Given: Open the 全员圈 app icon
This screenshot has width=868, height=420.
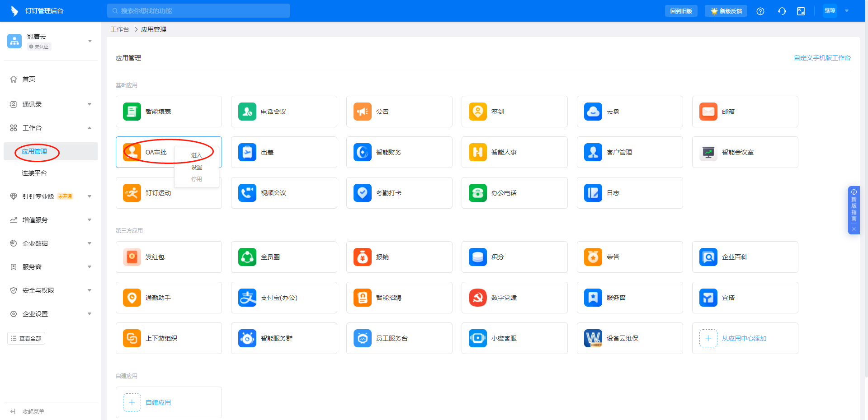Looking at the screenshot, I should [247, 257].
